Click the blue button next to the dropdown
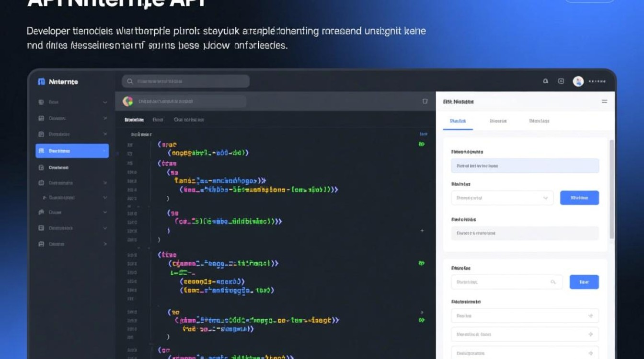 pos(579,198)
